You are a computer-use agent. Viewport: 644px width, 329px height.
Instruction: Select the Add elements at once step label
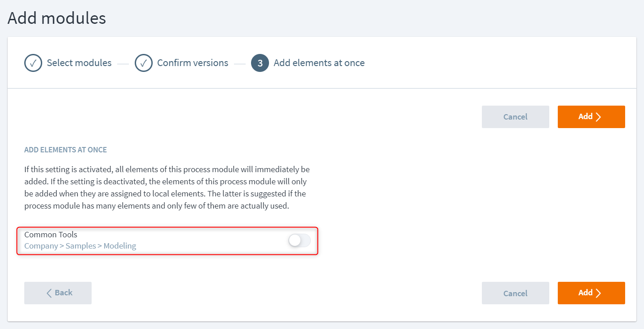319,63
